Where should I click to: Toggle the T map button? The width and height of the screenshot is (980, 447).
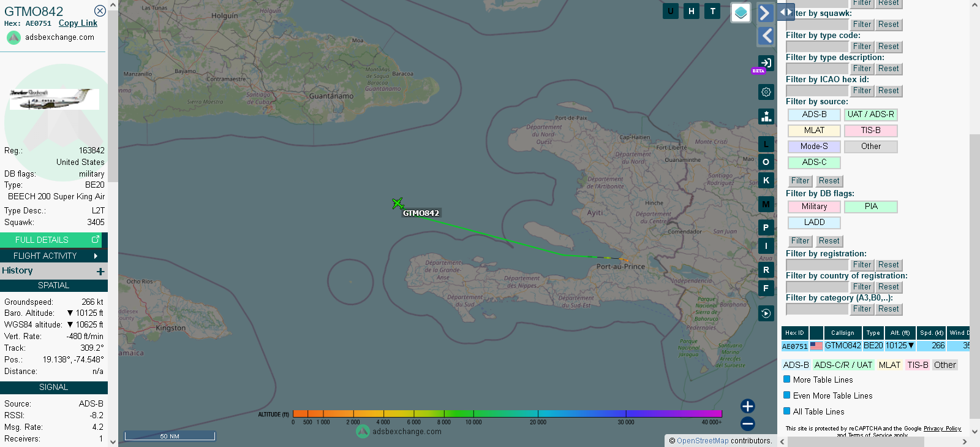712,11
